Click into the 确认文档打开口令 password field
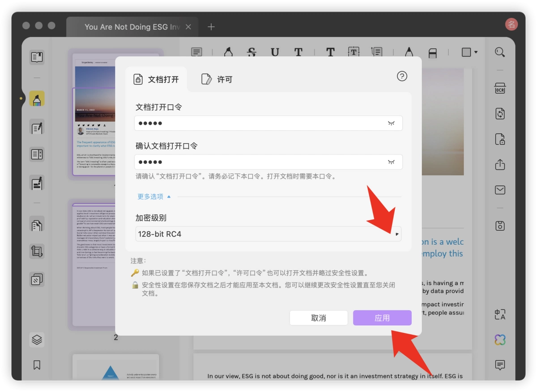The image size is (537, 392). (268, 162)
